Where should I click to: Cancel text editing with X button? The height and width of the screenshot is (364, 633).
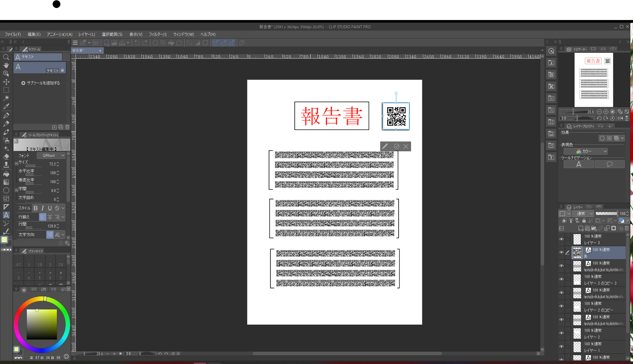click(406, 146)
